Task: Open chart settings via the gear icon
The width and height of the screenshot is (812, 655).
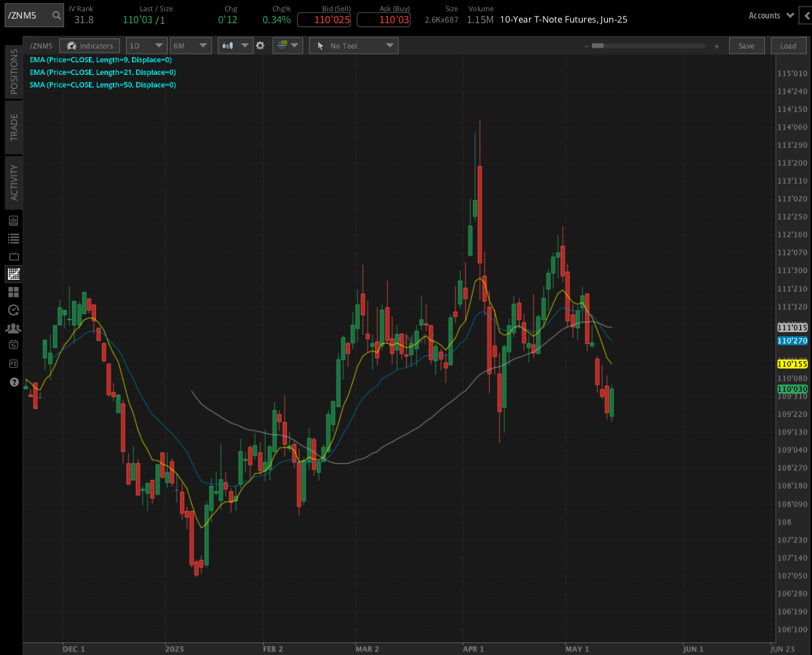Action: click(x=261, y=45)
